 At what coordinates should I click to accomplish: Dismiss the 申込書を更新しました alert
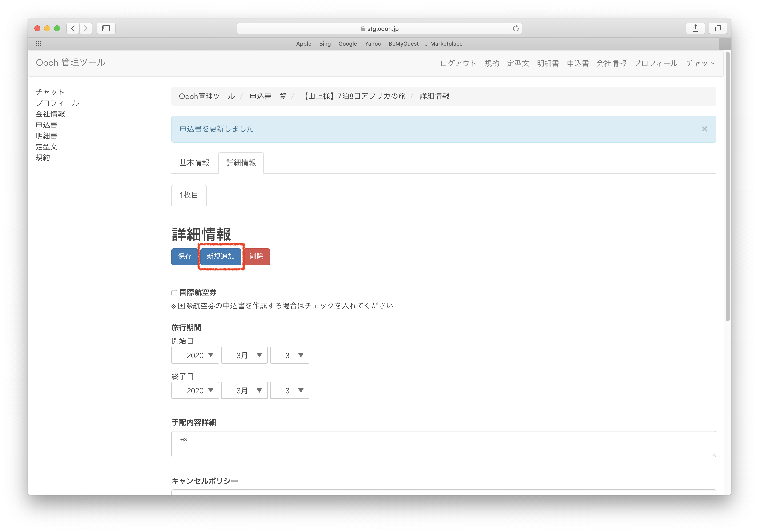(705, 129)
